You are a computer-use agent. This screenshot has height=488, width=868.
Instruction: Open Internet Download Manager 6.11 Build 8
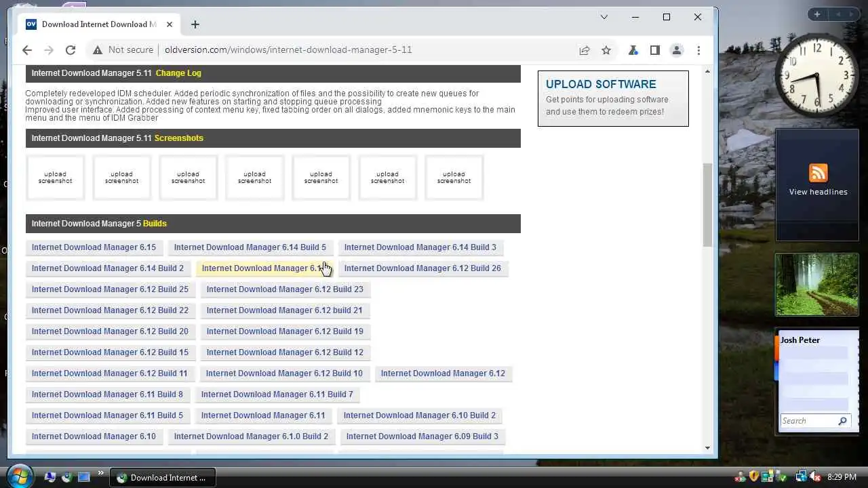[x=107, y=394]
